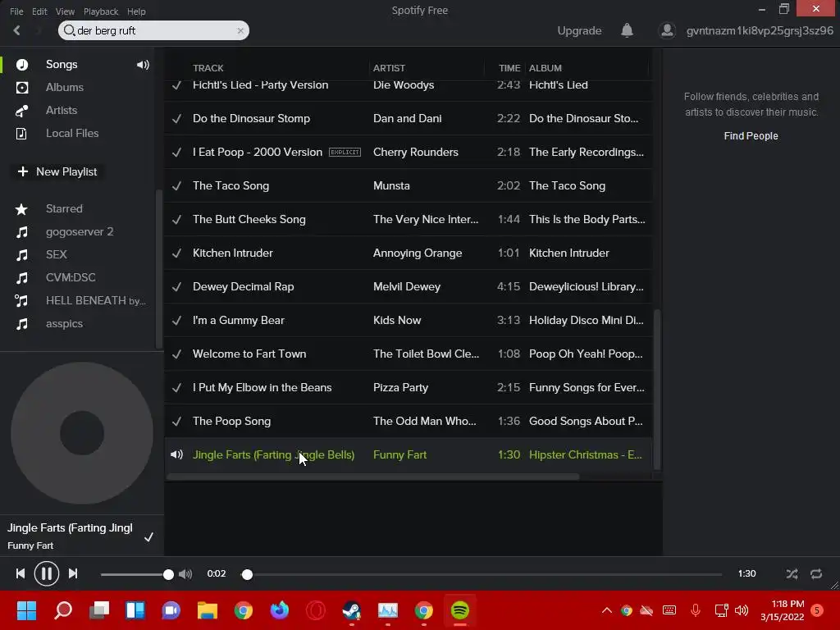840x630 pixels.
Task: Select track 'I Put My Elbow in the Beans'
Action: 262,387
